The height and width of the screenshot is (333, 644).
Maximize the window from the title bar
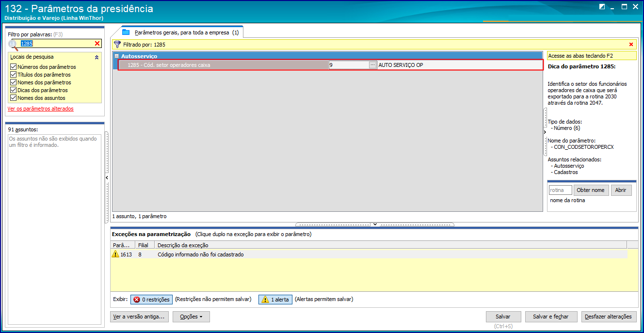click(625, 6)
